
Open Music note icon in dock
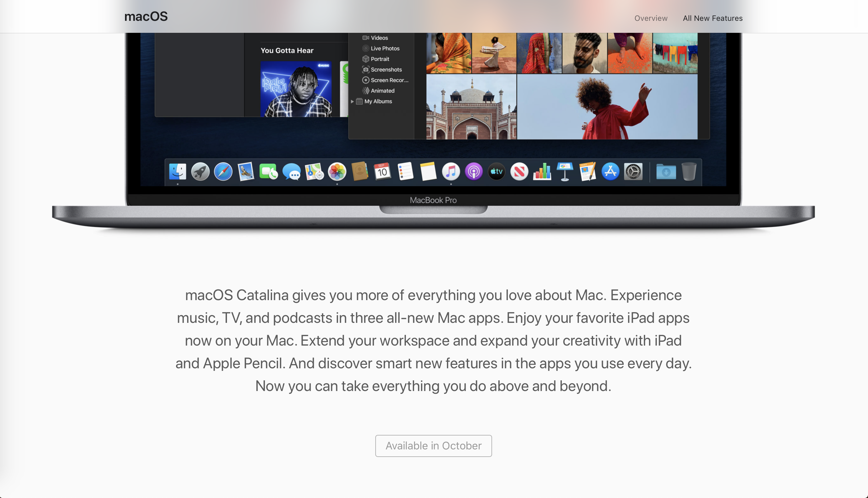click(451, 171)
